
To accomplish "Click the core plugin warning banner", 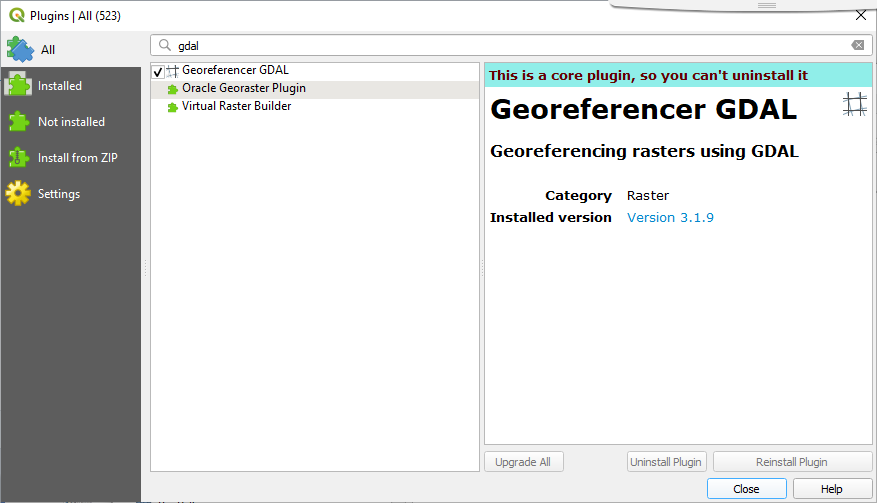I will click(678, 75).
